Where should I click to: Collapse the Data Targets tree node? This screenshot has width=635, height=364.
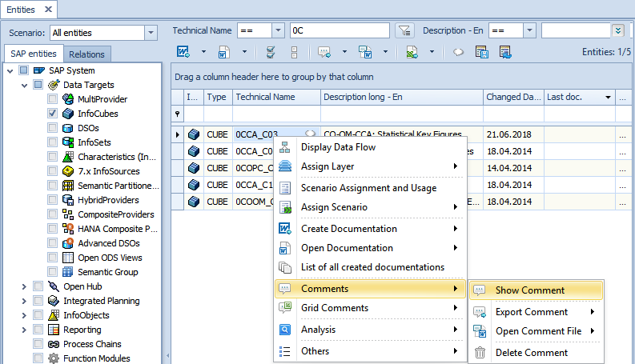click(24, 85)
